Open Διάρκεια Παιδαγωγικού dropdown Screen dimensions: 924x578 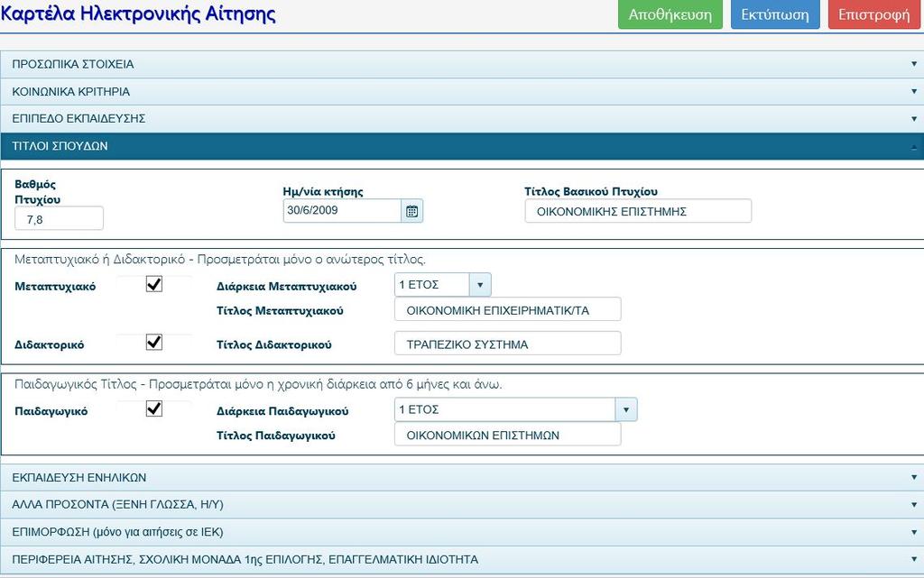click(x=515, y=409)
